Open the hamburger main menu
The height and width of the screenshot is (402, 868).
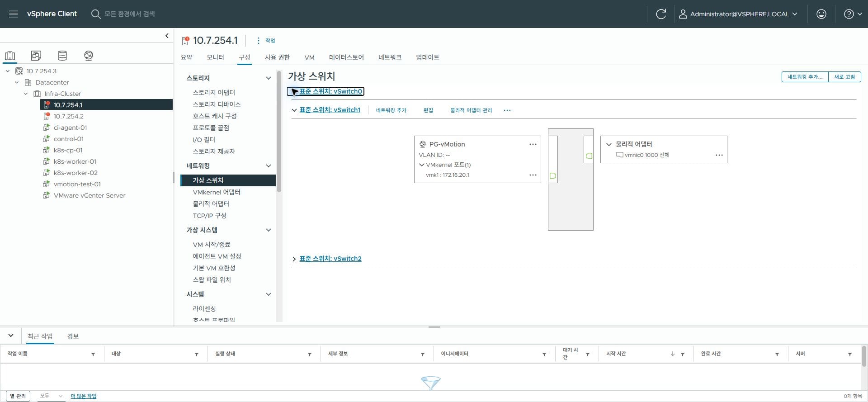click(14, 14)
